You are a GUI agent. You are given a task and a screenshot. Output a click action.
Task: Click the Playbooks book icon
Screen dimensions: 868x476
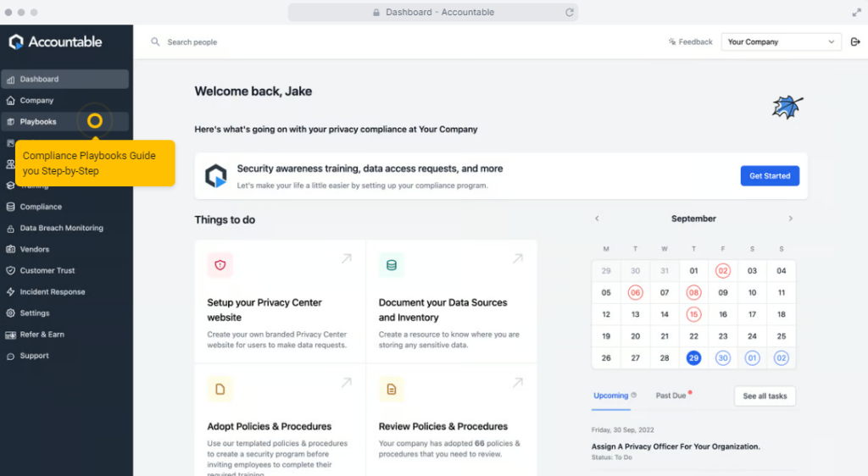click(x=10, y=122)
